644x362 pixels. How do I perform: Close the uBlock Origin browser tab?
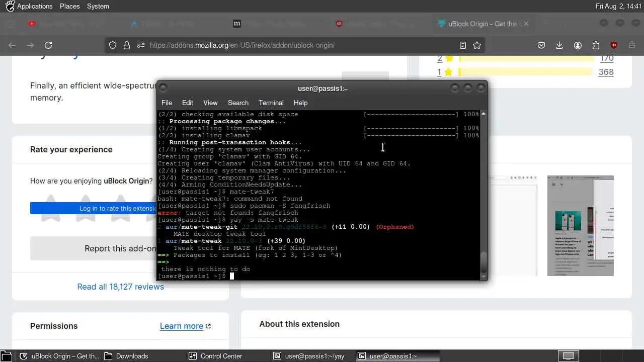(526, 24)
